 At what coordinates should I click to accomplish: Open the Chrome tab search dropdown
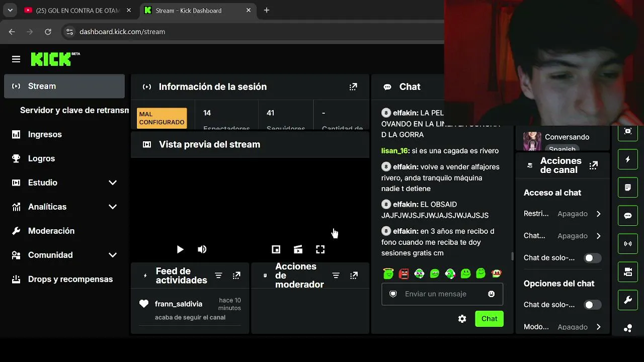pyautogui.click(x=10, y=10)
